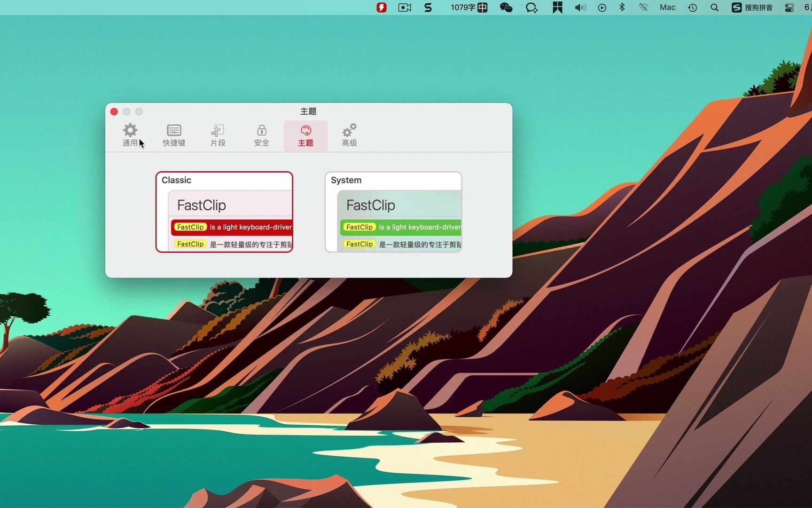Close the 主题 preferences window
The height and width of the screenshot is (508, 812).
pos(114,111)
